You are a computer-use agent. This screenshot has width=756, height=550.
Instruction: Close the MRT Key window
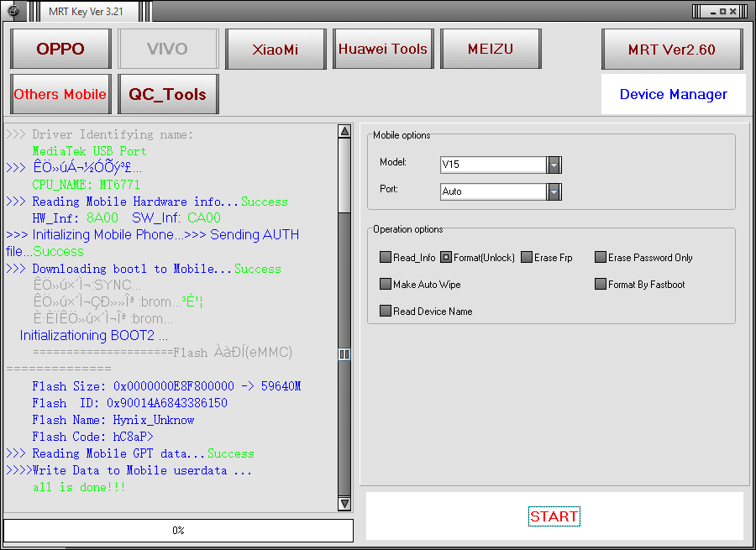(732, 12)
